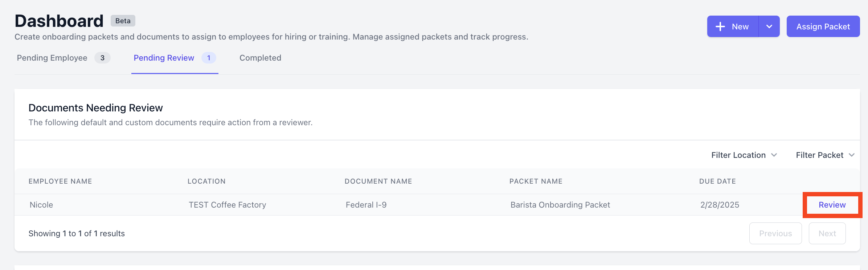868x270 pixels.
Task: Click the Assign Packet button
Action: (x=823, y=26)
